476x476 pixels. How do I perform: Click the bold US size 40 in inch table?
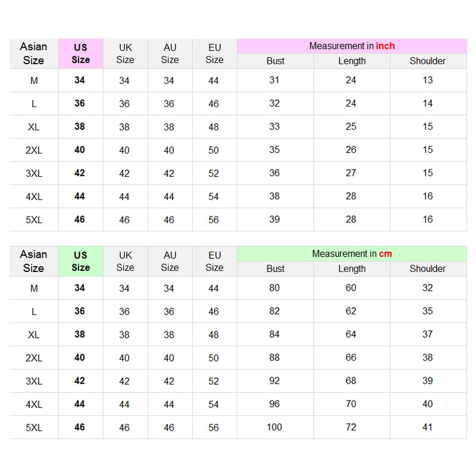point(80,150)
